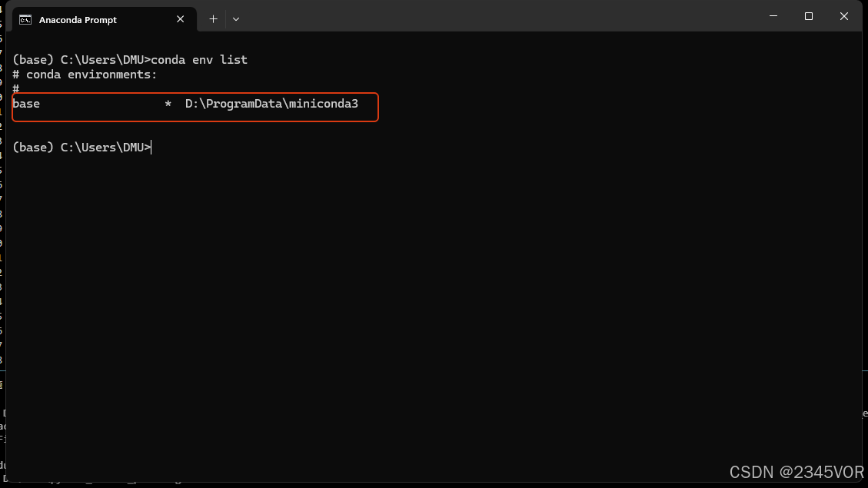Maximize the terminal window
Image resolution: width=868 pixels, height=488 pixels.
[809, 16]
